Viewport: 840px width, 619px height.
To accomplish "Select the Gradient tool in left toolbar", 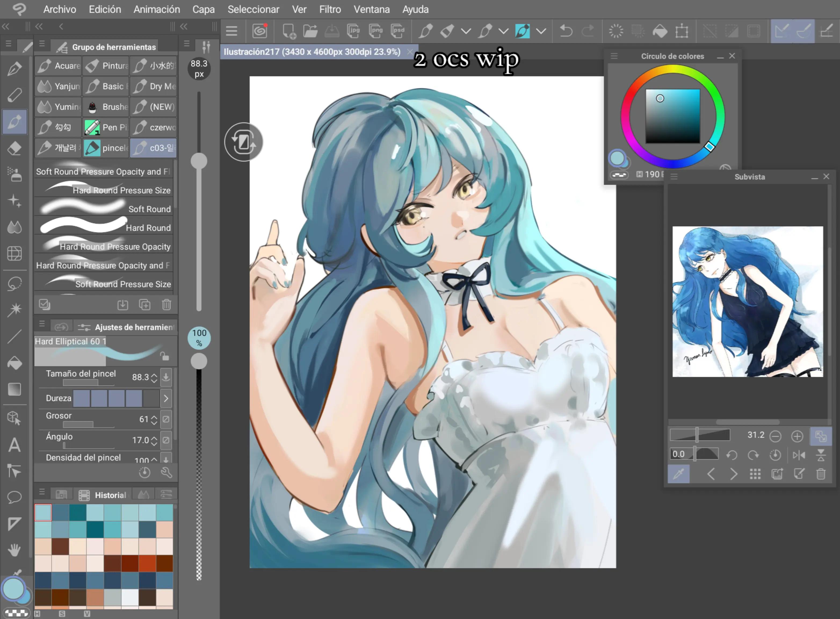I will 15,389.
